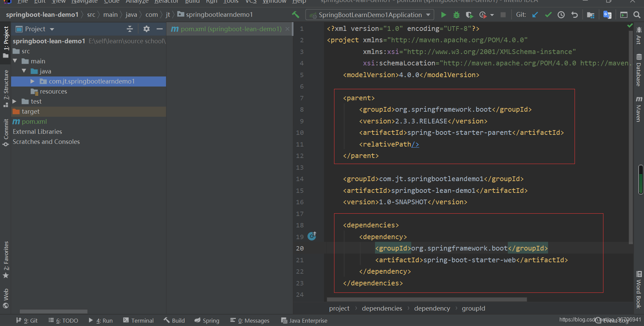The image size is (644, 326).
Task: Click the groupId breadcrumb in editor footer
Action: [x=473, y=308]
